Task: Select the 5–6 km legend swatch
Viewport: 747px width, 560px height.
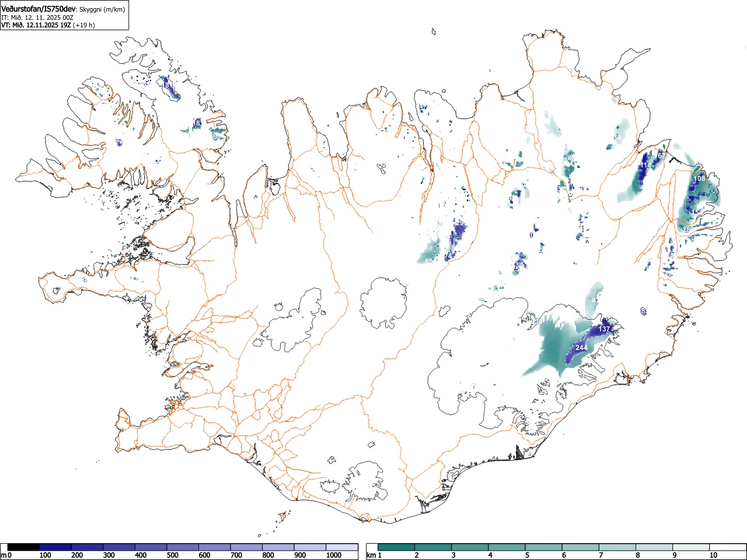Action: [x=543, y=547]
